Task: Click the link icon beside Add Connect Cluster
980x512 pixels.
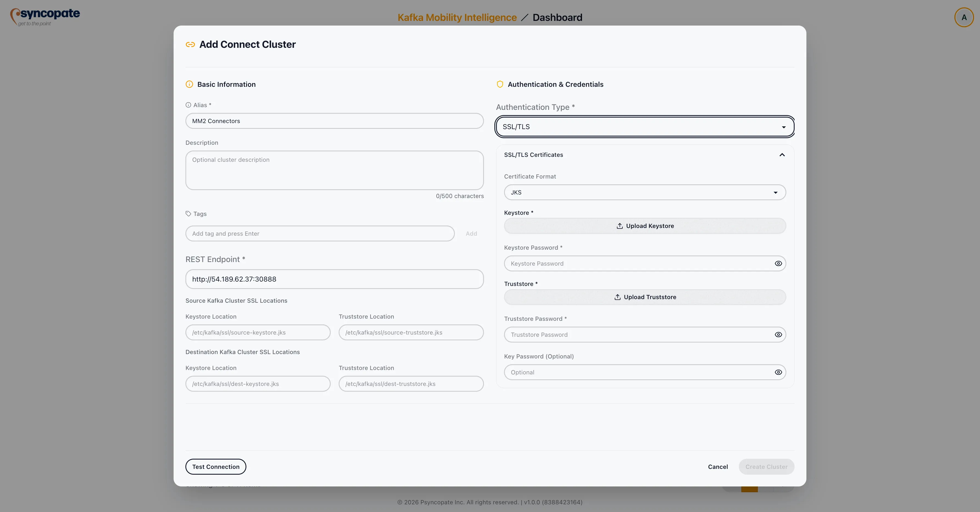Action: point(190,44)
